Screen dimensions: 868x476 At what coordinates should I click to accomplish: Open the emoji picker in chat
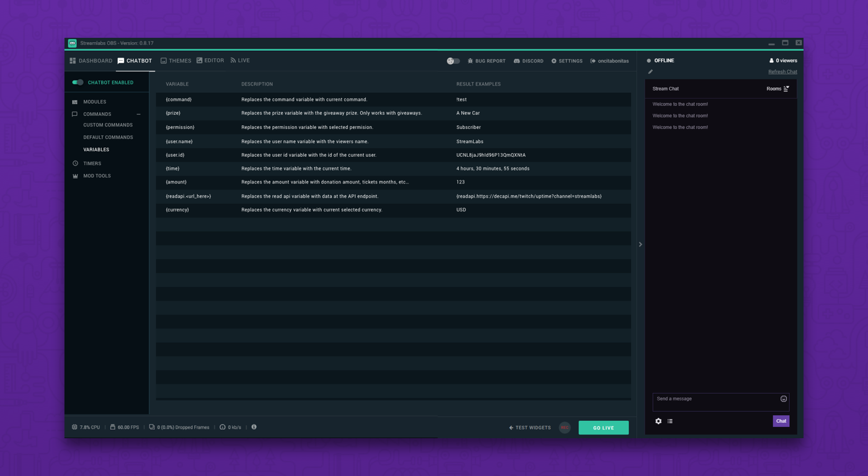tap(784, 399)
